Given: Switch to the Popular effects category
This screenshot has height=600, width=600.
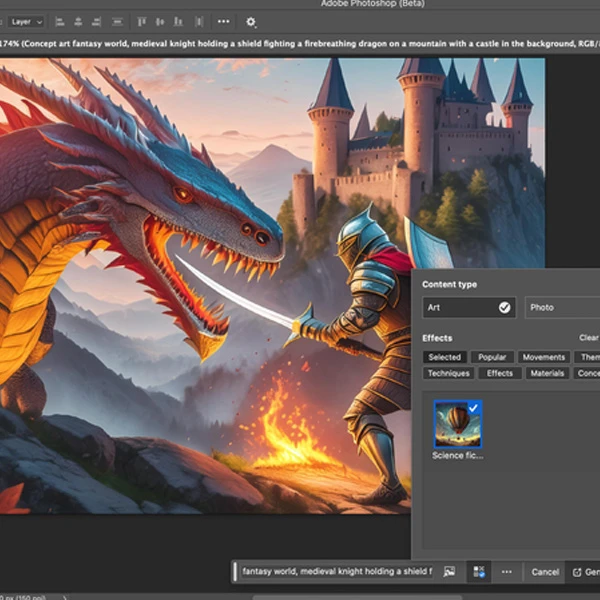Looking at the screenshot, I should coord(492,357).
